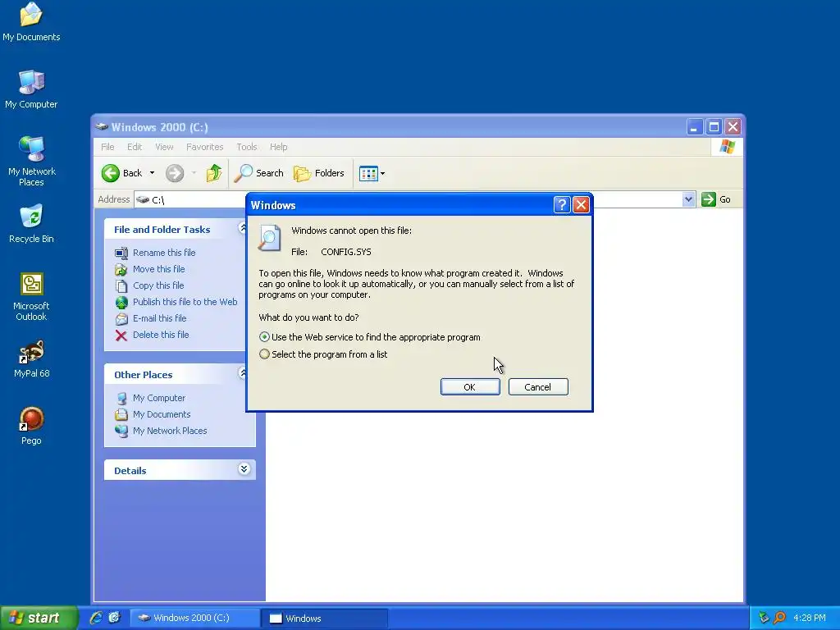This screenshot has width=840, height=630.
Task: Click the Forward arrow in Explorer toolbar
Action: (175, 173)
